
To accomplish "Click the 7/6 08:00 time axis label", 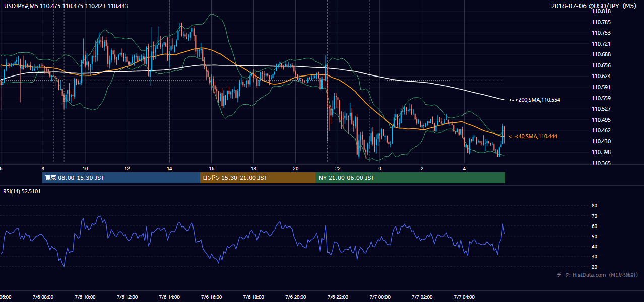I will pos(43,297).
